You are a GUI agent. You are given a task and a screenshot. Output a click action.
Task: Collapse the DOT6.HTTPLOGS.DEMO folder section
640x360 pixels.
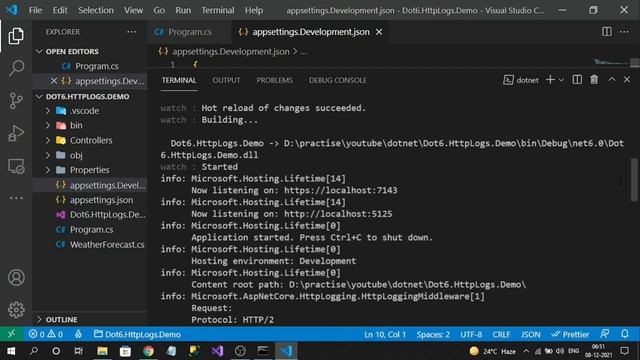[x=90, y=96]
